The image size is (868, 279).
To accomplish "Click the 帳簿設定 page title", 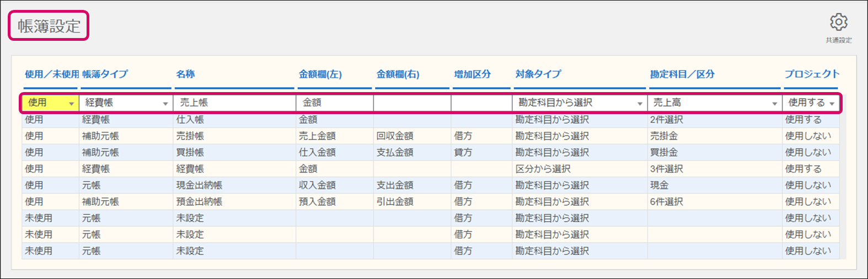I will click(49, 26).
